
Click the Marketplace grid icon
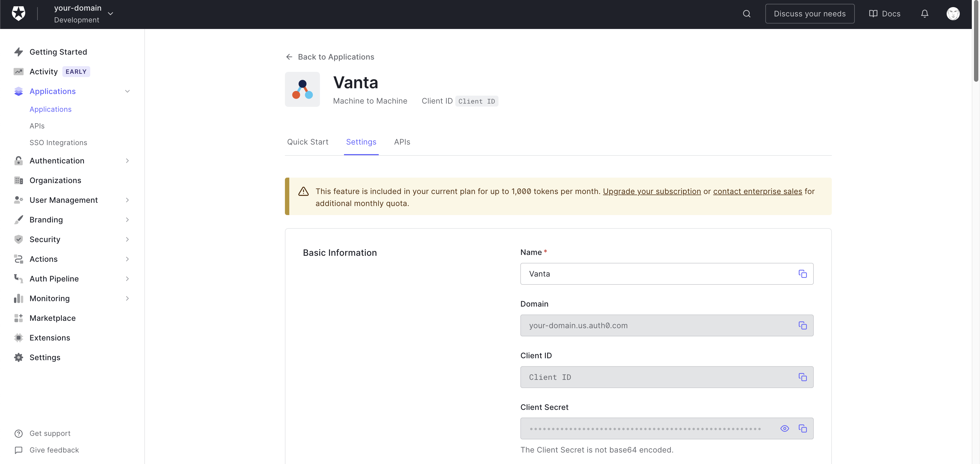pyautogui.click(x=18, y=318)
